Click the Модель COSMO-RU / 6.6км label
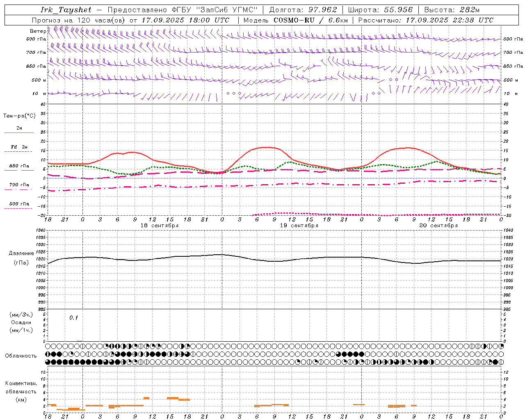Viewport: 525px width, 420px height. [x=296, y=20]
